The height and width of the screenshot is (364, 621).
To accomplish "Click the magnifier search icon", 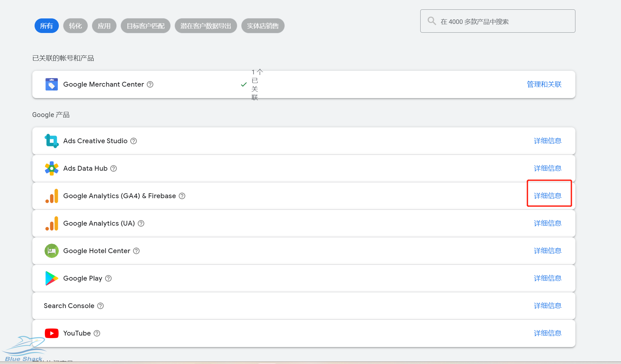I will (432, 21).
